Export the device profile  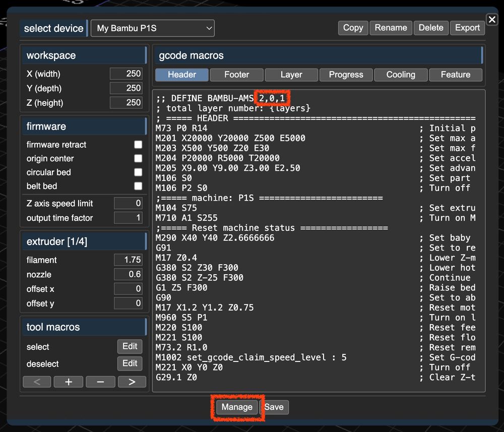coord(467,28)
